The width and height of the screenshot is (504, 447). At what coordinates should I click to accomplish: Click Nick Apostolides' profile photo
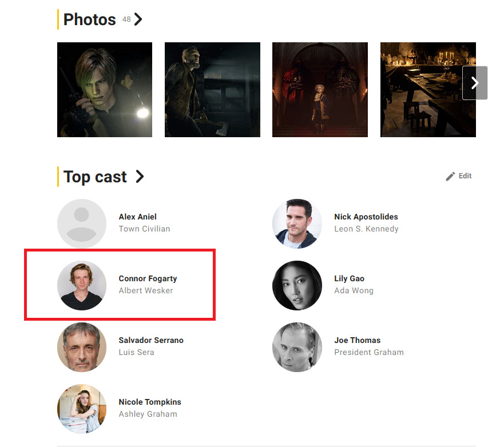[297, 223]
